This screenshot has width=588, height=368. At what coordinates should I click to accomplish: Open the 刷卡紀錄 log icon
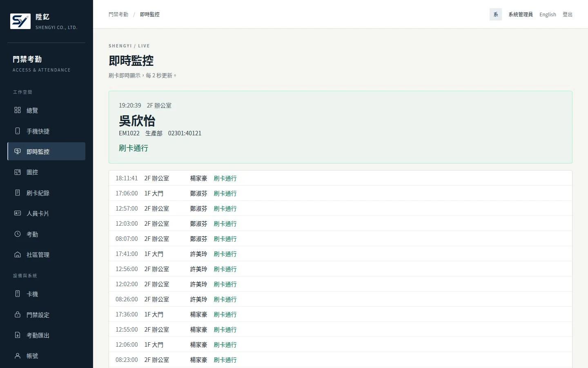click(x=18, y=193)
